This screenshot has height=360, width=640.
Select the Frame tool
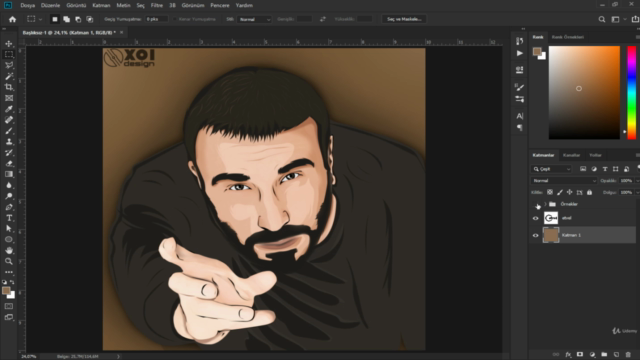coord(9,98)
